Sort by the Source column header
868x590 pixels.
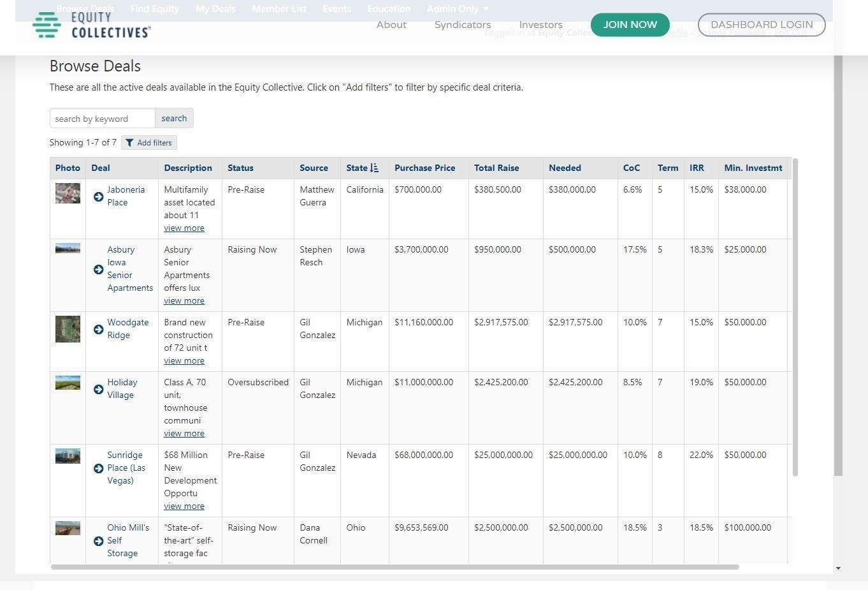click(x=314, y=168)
